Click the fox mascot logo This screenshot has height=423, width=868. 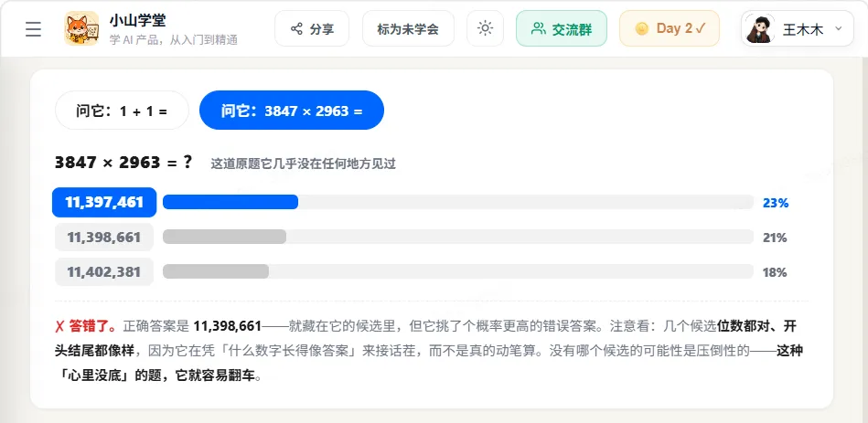81,28
